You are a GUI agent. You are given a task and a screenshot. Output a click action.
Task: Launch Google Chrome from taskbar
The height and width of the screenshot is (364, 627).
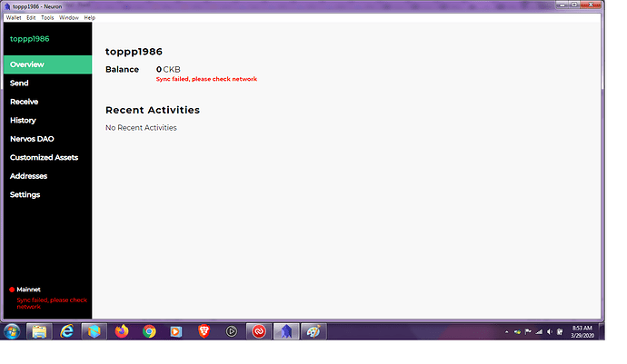point(149,331)
